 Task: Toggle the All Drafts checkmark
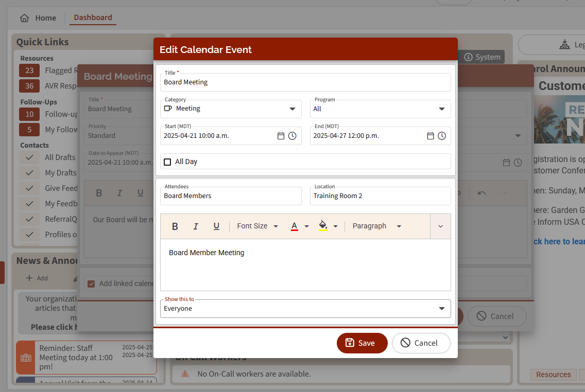pos(29,157)
